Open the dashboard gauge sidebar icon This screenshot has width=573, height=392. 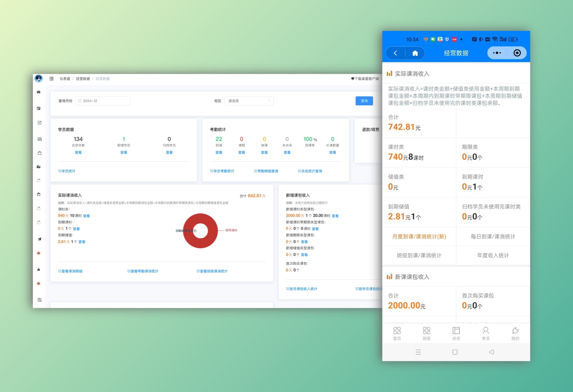coord(39,92)
